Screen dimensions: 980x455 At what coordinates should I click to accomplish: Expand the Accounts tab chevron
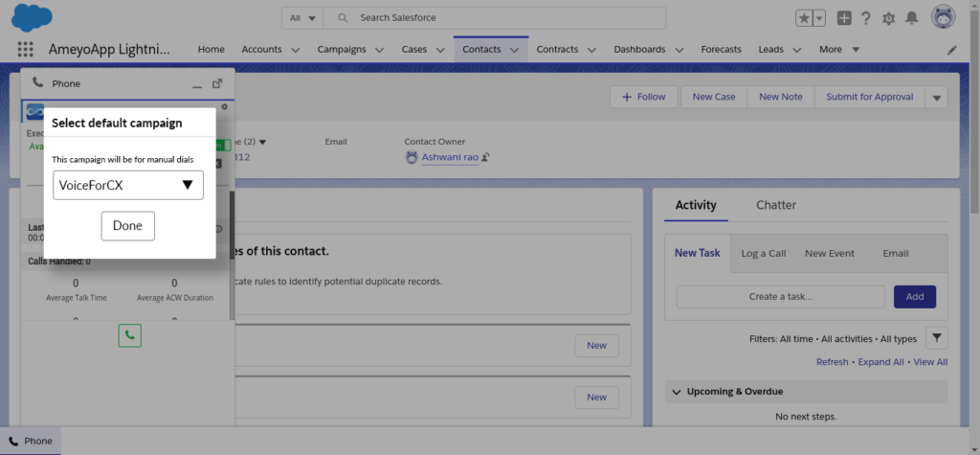[x=296, y=50]
